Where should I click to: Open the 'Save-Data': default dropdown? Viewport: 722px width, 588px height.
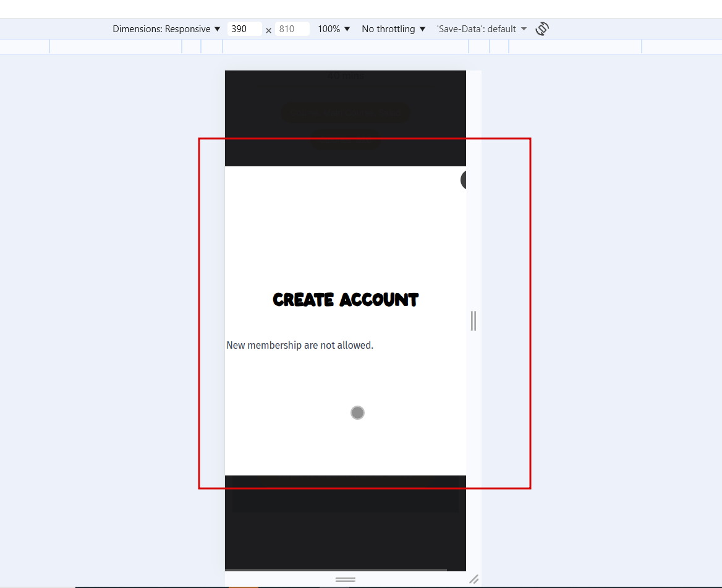(x=482, y=29)
